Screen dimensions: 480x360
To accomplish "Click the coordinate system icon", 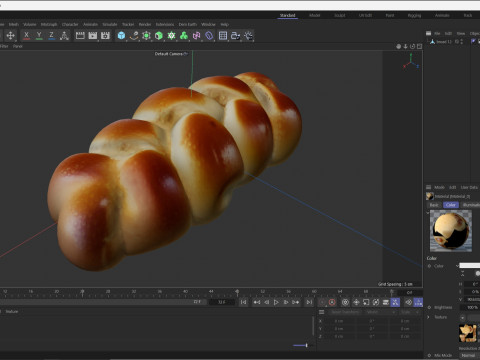I will point(64,36).
